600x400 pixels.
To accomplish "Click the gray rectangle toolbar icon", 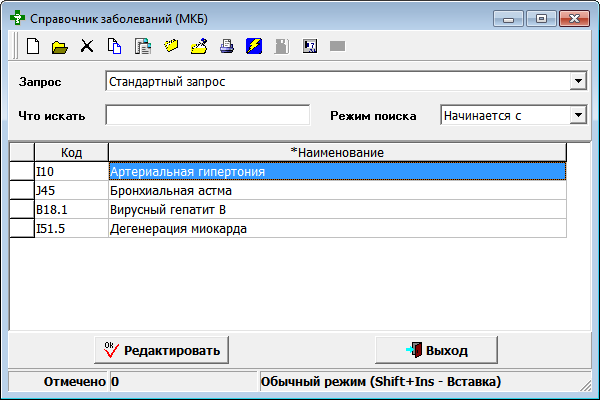I will coord(337,46).
